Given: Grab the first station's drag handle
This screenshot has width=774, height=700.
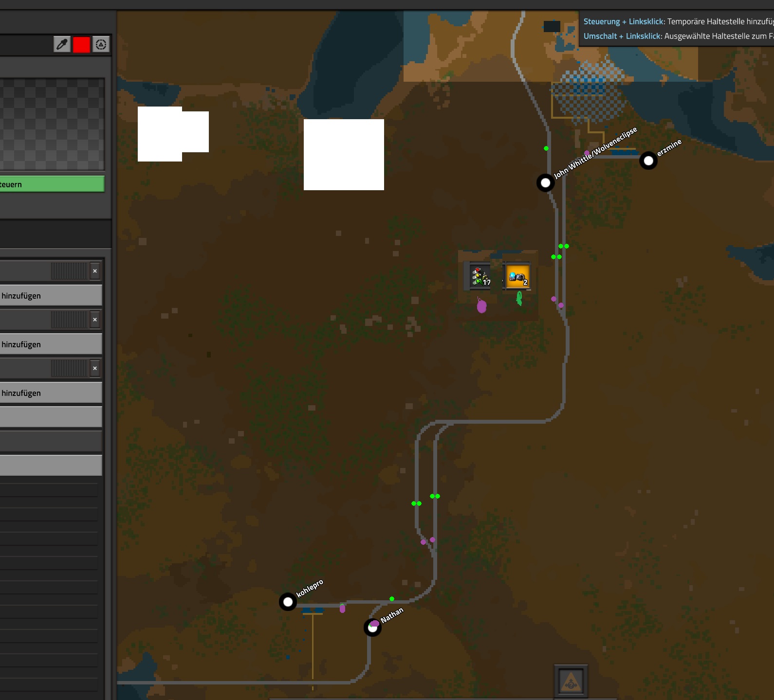Looking at the screenshot, I should pyautogui.click(x=69, y=271).
